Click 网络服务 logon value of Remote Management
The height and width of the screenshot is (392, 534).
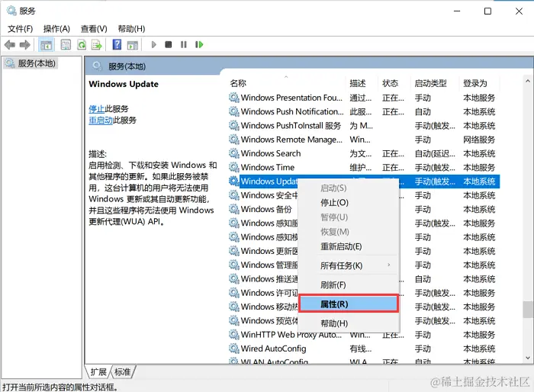click(479, 140)
